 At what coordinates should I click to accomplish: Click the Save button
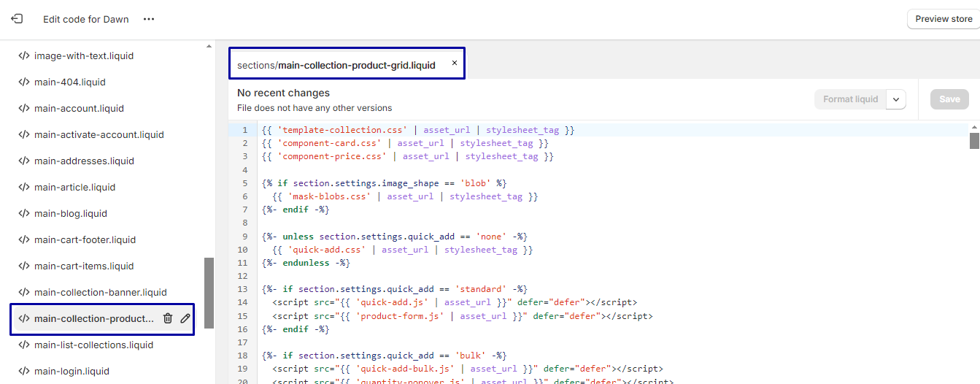click(949, 99)
